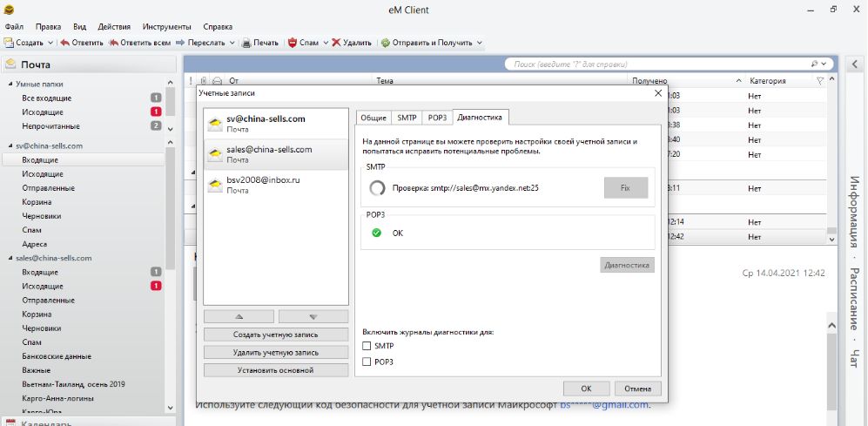The image size is (868, 426).
Task: Close the Учетные записи dialog
Action: (658, 93)
